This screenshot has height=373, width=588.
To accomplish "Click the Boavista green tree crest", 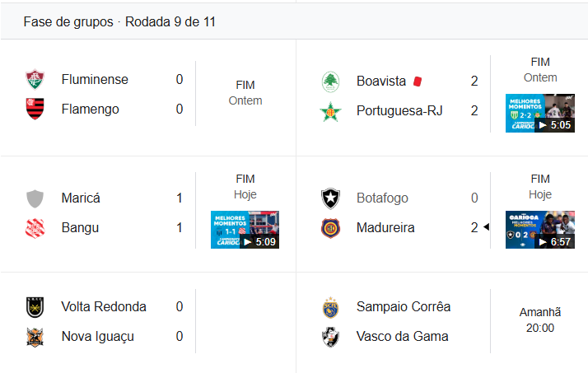I will click(x=330, y=81).
